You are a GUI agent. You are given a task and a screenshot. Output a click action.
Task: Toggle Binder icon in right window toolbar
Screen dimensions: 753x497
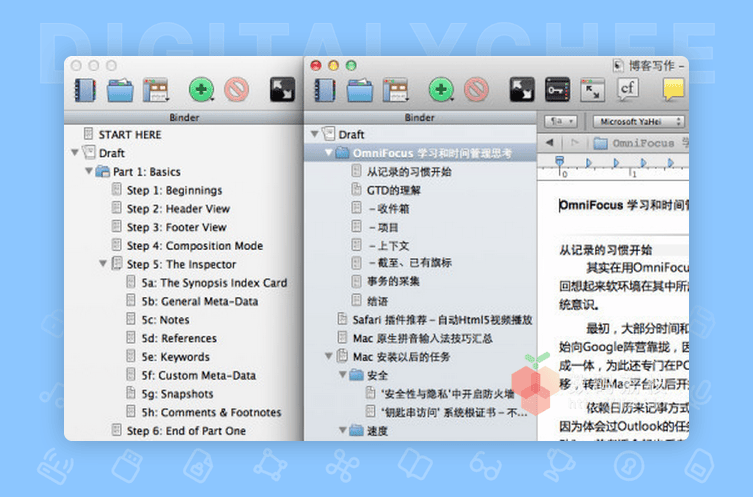pyautogui.click(x=325, y=90)
